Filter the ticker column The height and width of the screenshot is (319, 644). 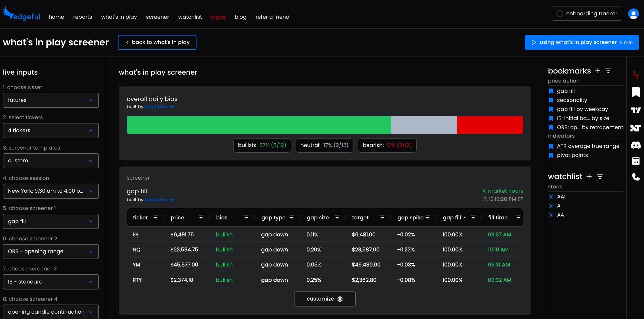click(156, 217)
